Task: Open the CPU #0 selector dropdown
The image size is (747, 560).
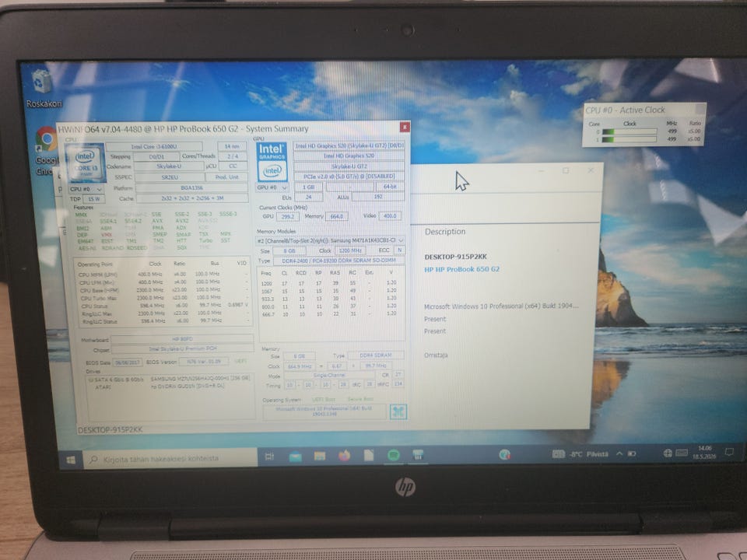Action: click(86, 189)
